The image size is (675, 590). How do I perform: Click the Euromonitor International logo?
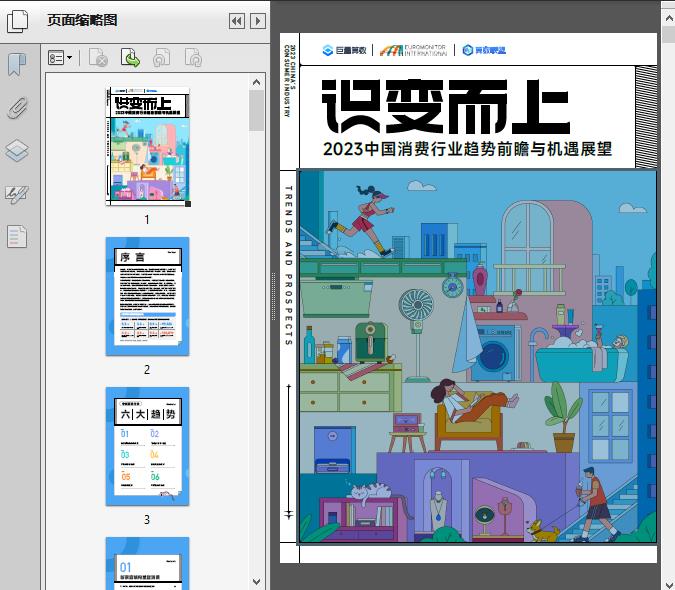pos(413,50)
